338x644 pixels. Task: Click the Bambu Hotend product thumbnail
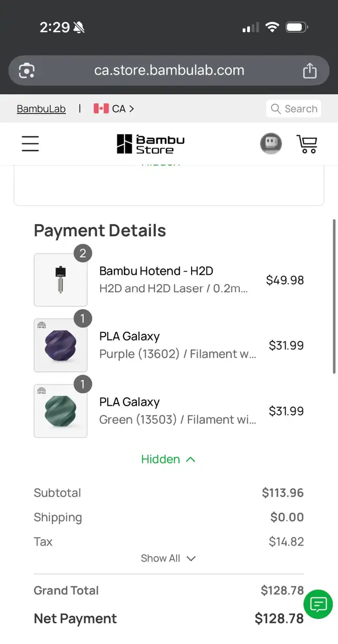click(60, 280)
